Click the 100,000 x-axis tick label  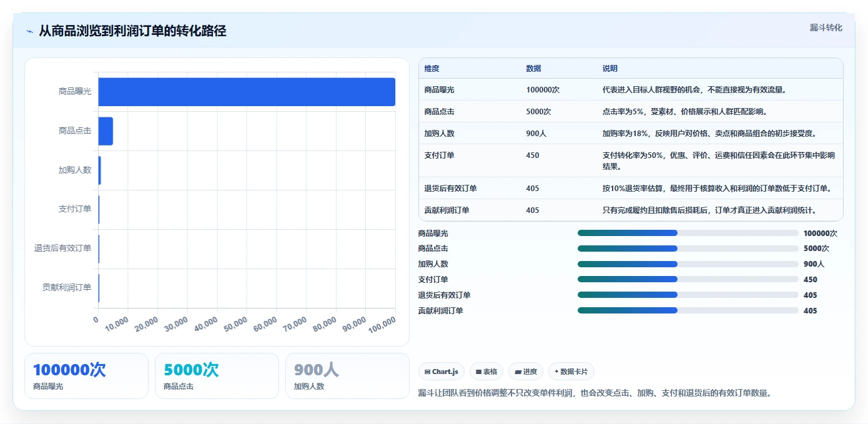click(382, 325)
